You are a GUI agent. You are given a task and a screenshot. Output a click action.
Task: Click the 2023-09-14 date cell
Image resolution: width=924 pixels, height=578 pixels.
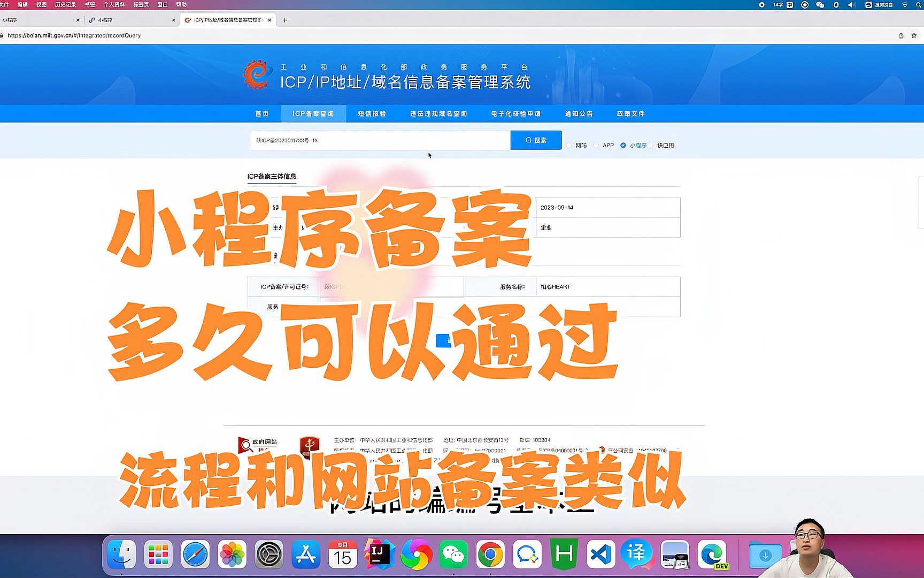[608, 208]
